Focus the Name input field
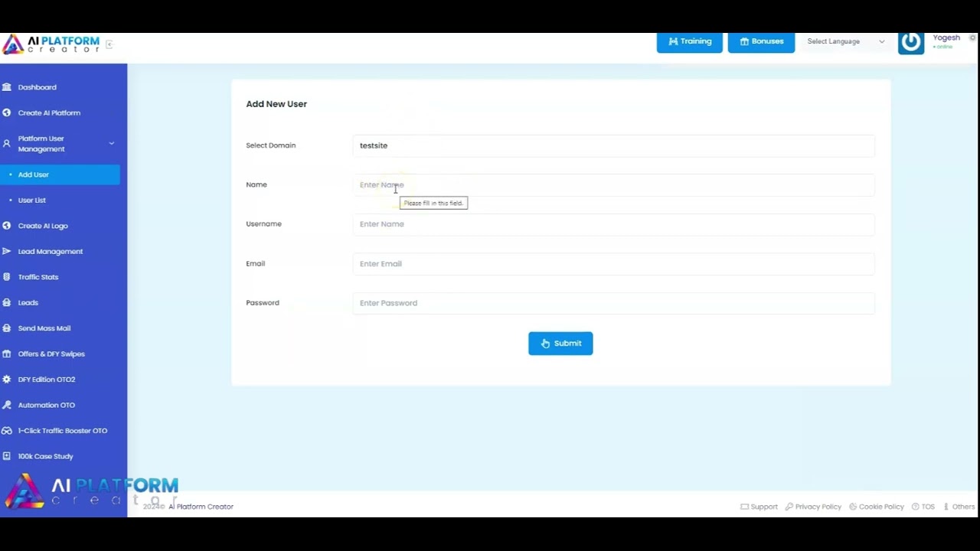The width and height of the screenshot is (980, 551). click(x=613, y=185)
